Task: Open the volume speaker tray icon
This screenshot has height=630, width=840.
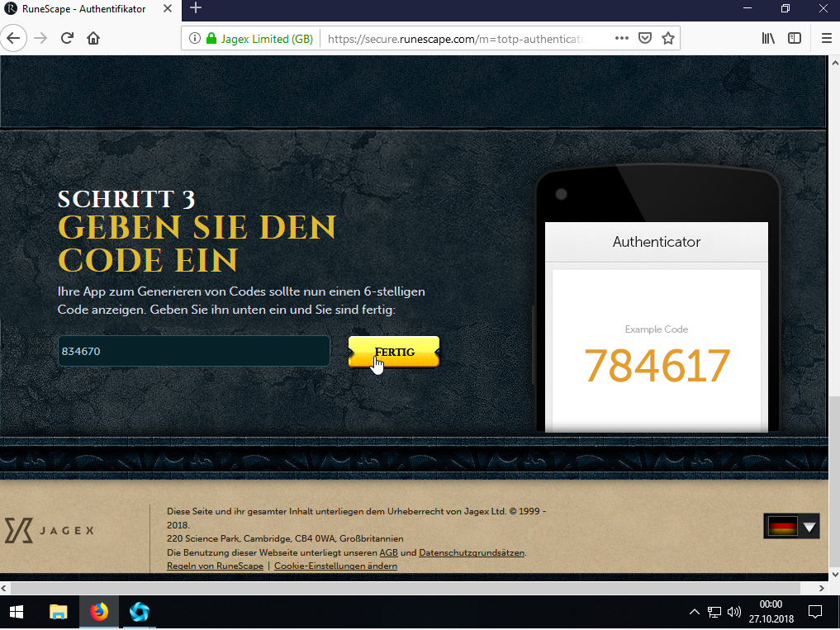Action: click(734, 612)
